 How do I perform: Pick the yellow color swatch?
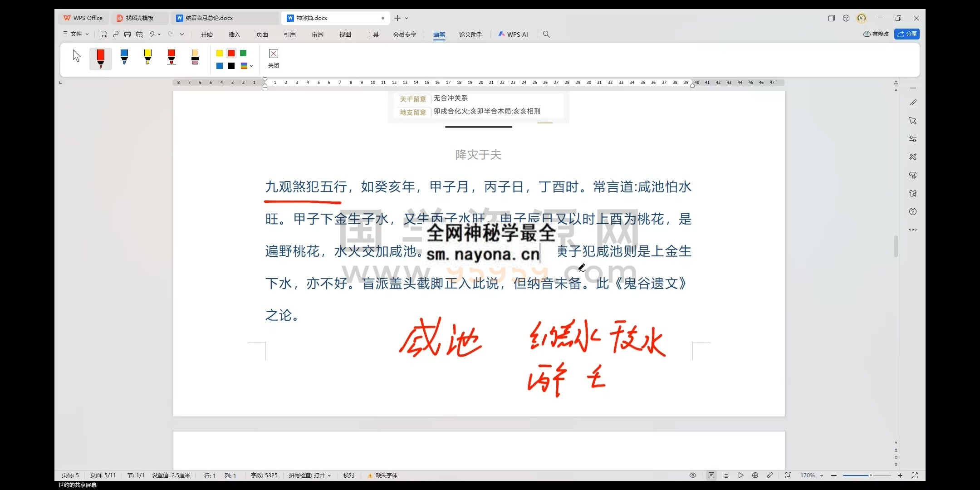(x=220, y=53)
